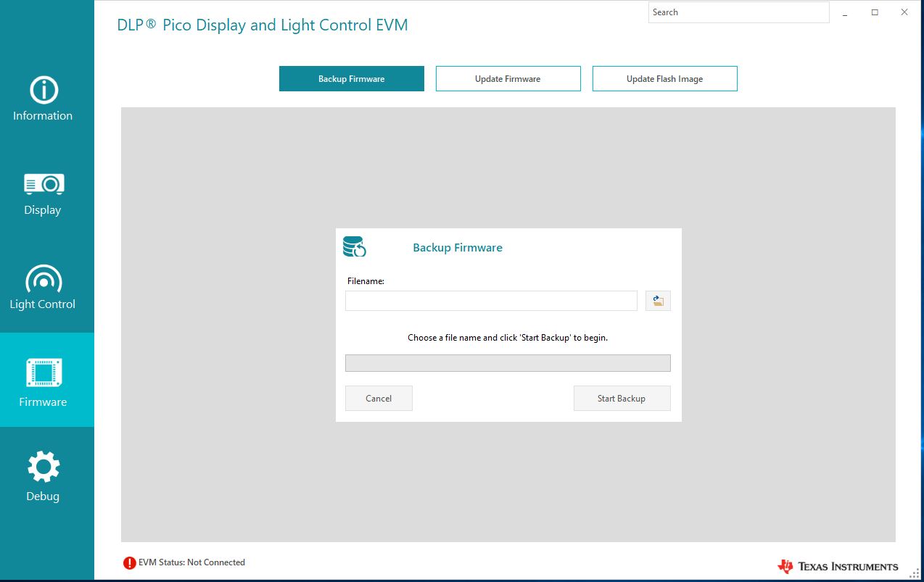This screenshot has width=924, height=582.
Task: Open the Debug gear icon
Action: point(44,467)
